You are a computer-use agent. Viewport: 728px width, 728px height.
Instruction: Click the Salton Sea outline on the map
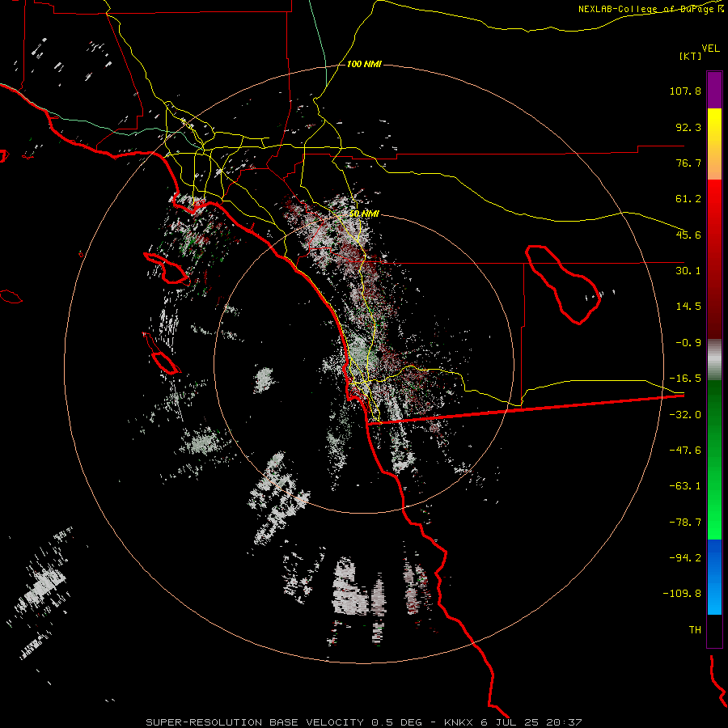[563, 285]
